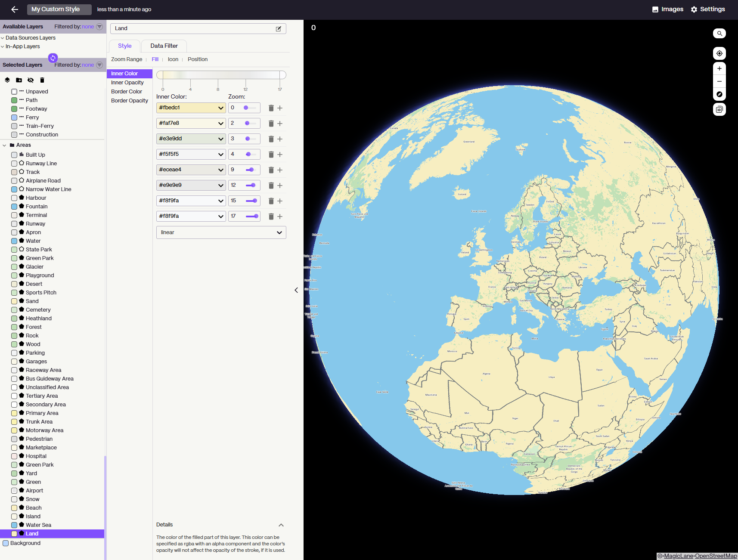Open Settings from the top bar
This screenshot has width=738, height=560.
point(708,9)
